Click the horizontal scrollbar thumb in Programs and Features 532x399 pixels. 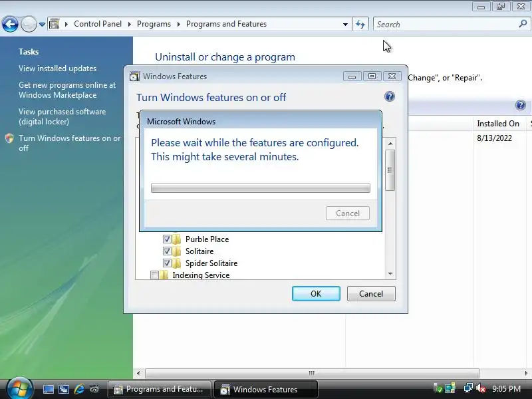click(312, 373)
